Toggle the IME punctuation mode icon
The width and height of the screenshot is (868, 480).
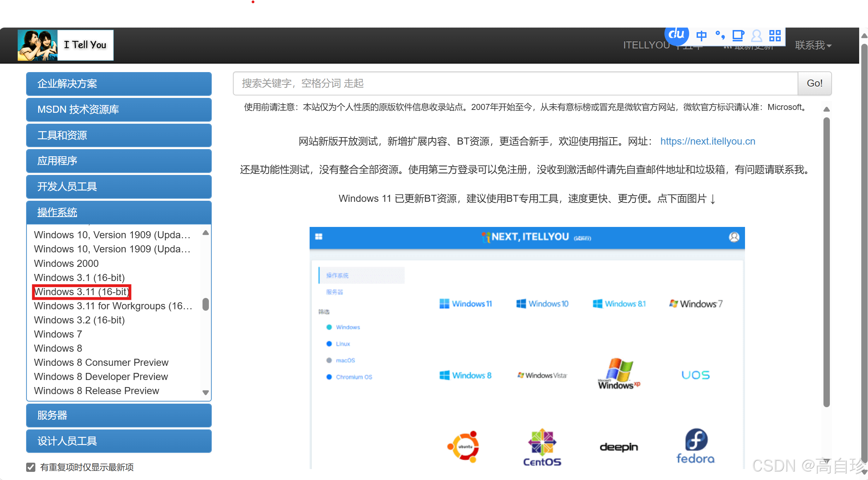720,35
